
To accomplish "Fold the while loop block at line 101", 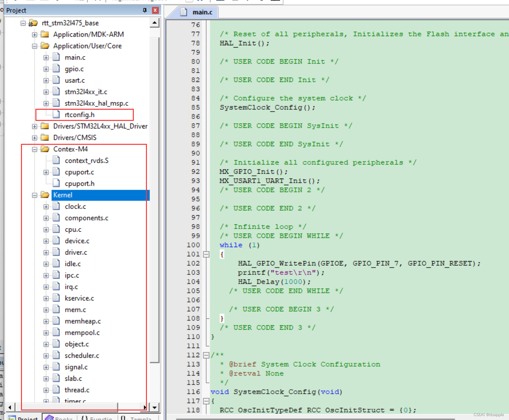I will [206, 254].
